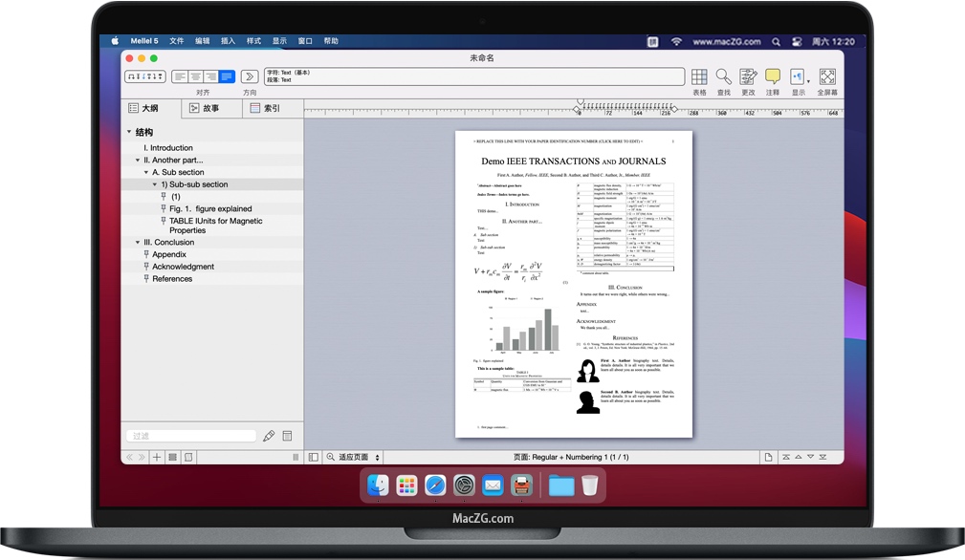
Task: Click the outline demote double-right arrows
Action: click(x=143, y=458)
